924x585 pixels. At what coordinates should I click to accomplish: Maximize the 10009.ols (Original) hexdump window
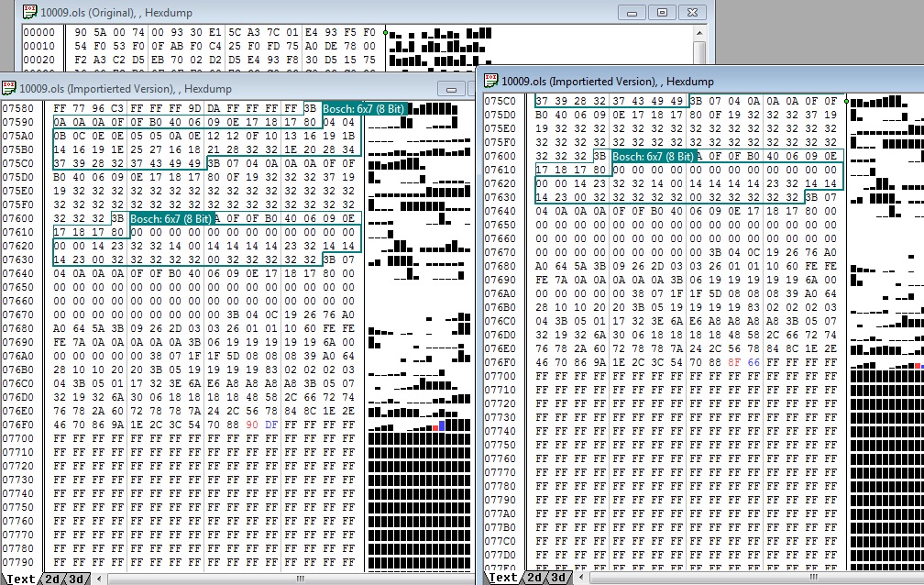coord(660,13)
